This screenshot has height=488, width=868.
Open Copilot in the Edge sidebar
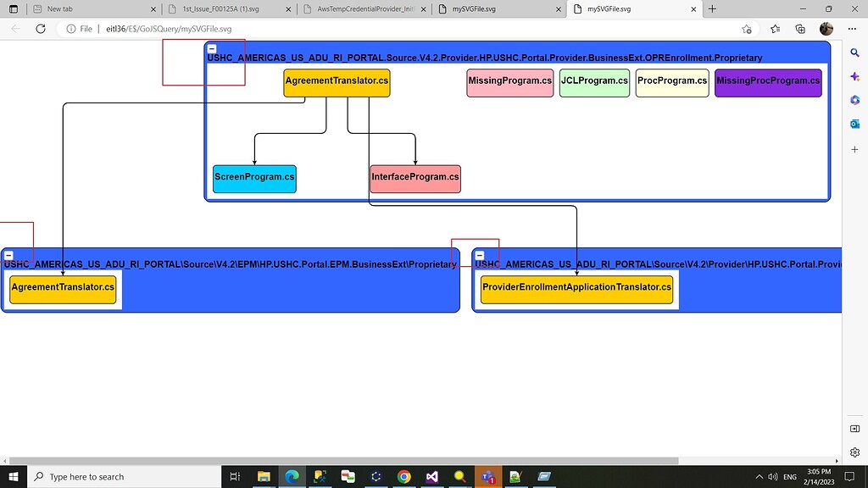click(854, 76)
